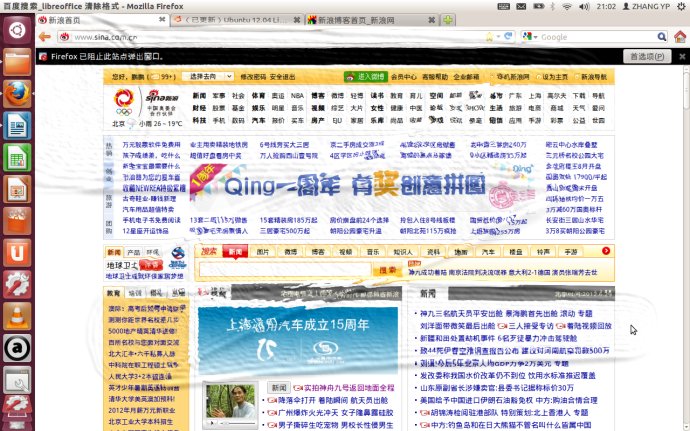Screen dimensions: 690x431
Task: Dismiss the popup-blocked notification bar
Action: 682,56
